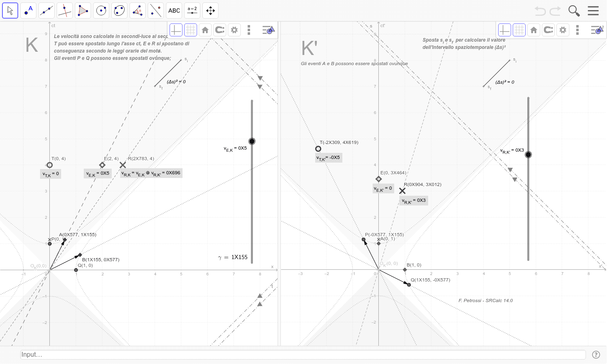Viewport: 607px width, 364px height.
Task: Click the v_R,K composition formula label
Action: [151, 173]
